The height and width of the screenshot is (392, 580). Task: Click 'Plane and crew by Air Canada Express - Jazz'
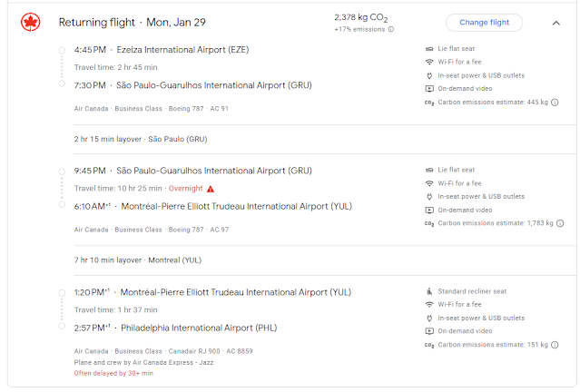pyautogui.click(x=143, y=363)
